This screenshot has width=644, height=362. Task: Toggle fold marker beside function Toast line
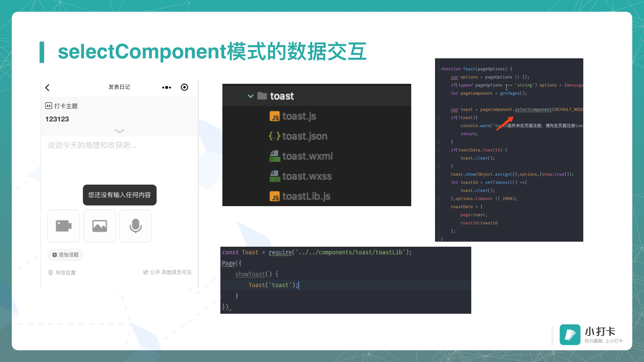point(439,69)
